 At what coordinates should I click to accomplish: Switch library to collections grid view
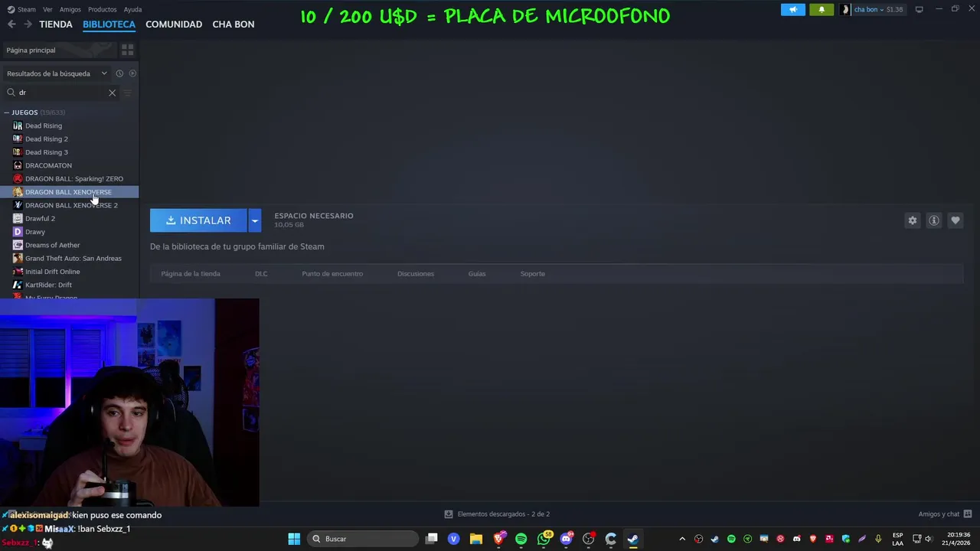128,50
